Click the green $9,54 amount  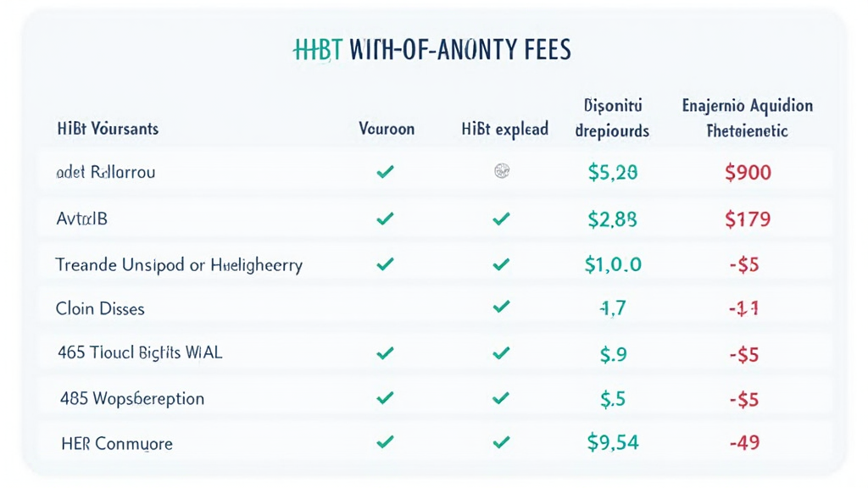(612, 441)
